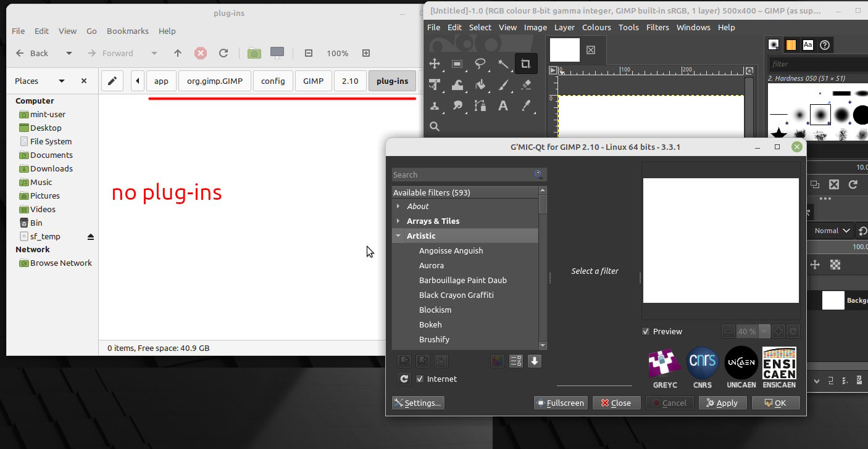Open the Filters menu in GIMP
The height and width of the screenshot is (449, 868).
(x=657, y=27)
